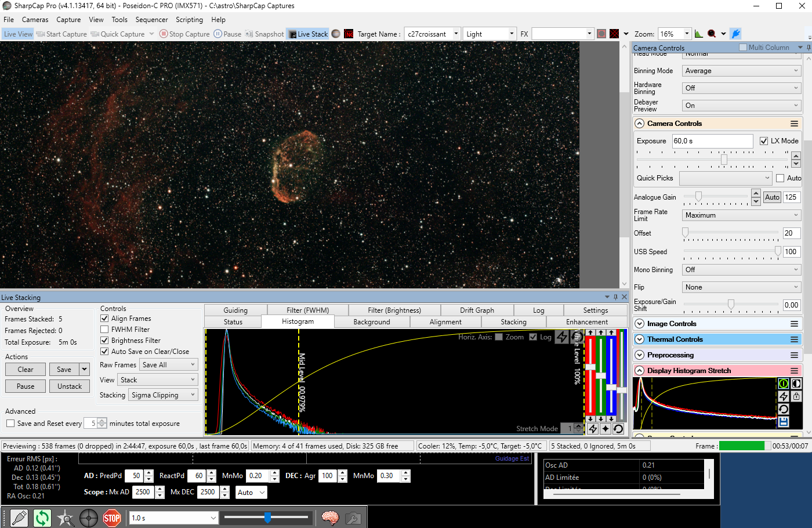812x528 pixels.
Task: Switch to the Drift Graph tab
Action: tap(477, 310)
